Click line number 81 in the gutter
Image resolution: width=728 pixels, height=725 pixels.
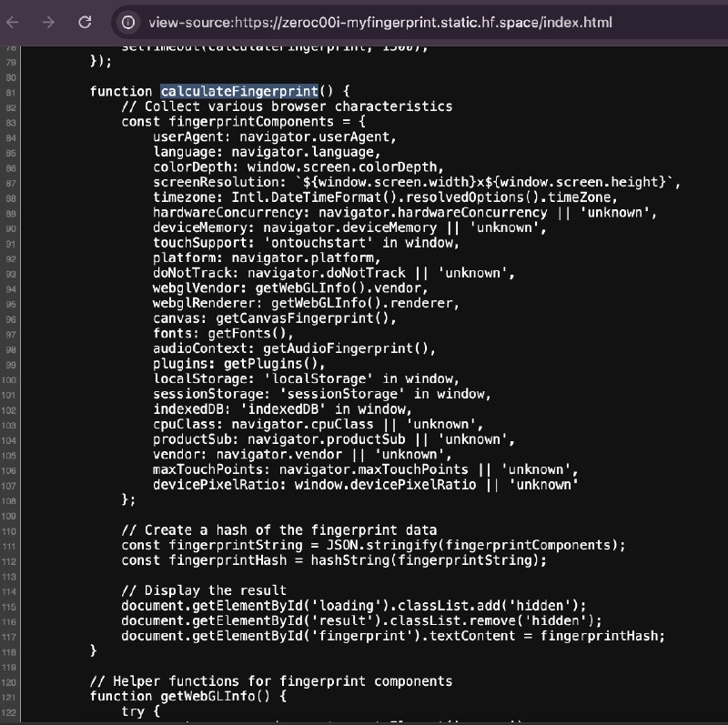click(x=12, y=91)
